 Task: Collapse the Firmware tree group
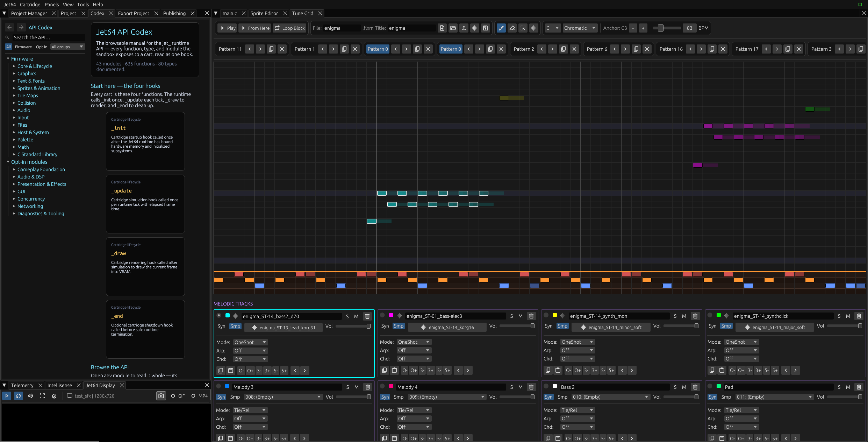8,58
